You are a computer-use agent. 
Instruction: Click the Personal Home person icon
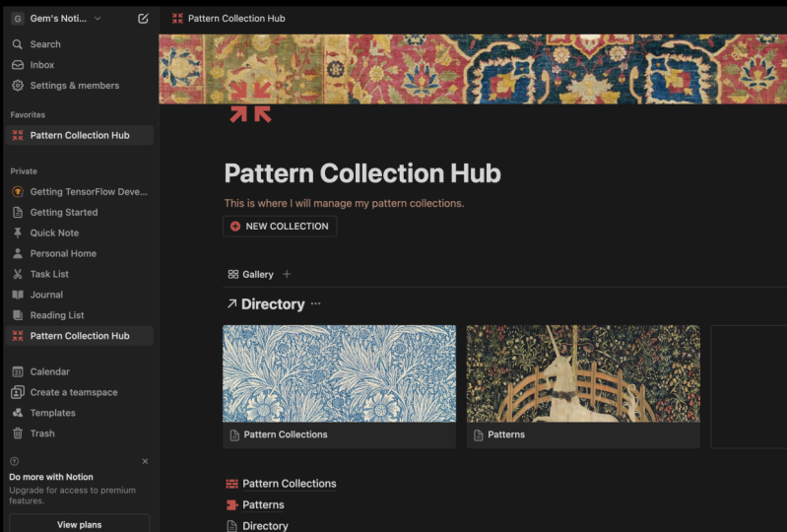pos(18,253)
